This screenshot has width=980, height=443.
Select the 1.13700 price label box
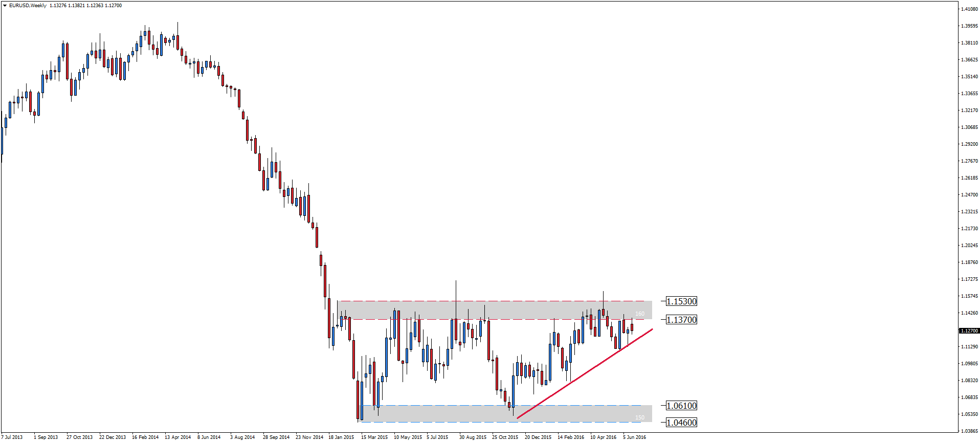[681, 320]
